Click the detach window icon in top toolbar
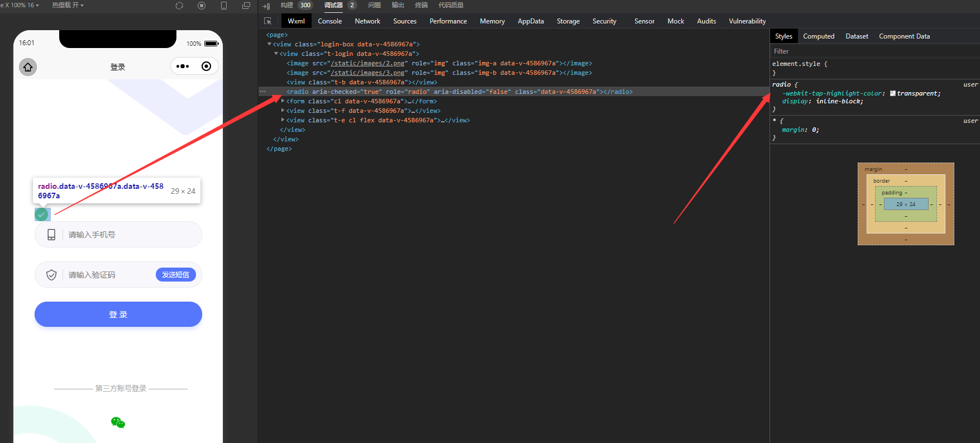 pyautogui.click(x=246, y=6)
